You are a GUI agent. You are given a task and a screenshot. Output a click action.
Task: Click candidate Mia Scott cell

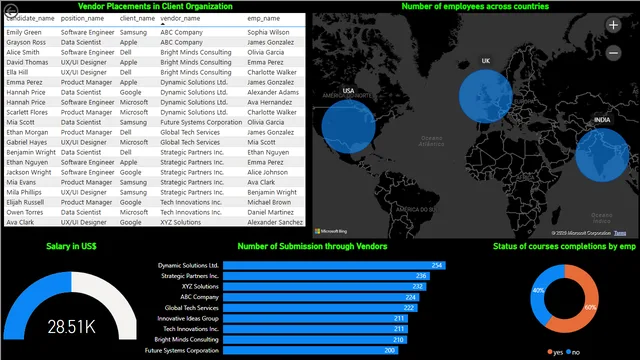[x=20, y=122]
